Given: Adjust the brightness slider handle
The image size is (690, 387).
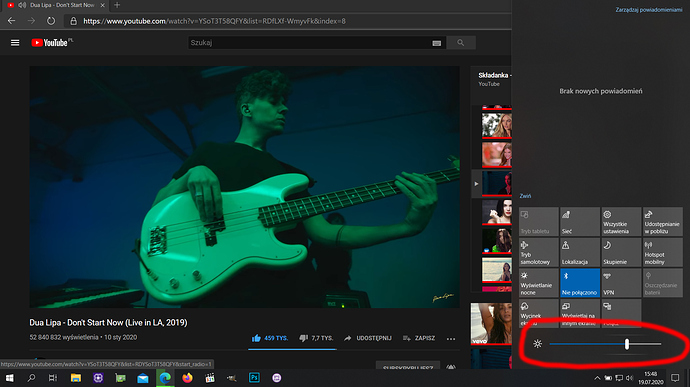Looking at the screenshot, I should pyautogui.click(x=627, y=344).
